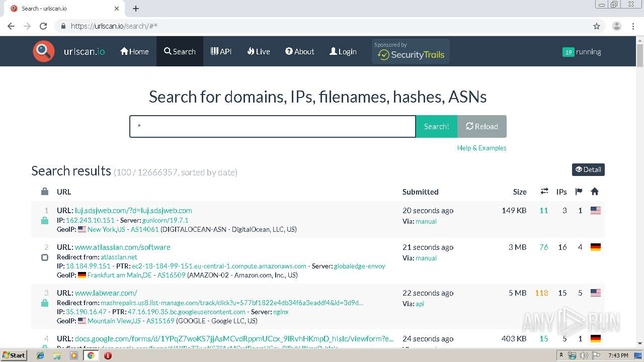The height and width of the screenshot is (362, 644).
Task: Bookmark this page with the star icon
Action: 597,26
